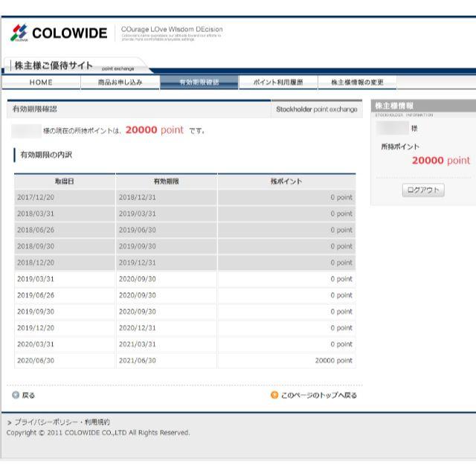The height and width of the screenshot is (476, 476).
Task: Click expiry date 2019/06/30
Action: coord(137,230)
